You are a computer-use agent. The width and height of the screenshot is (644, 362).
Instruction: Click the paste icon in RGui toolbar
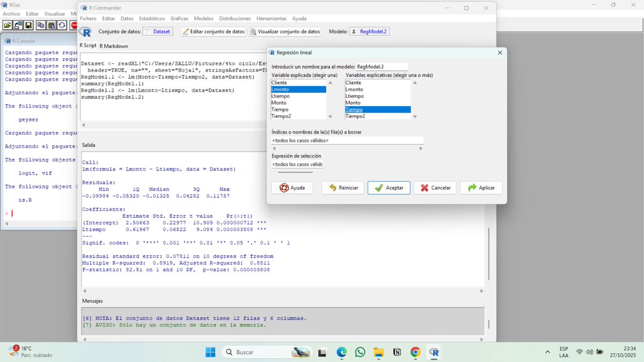pos(52,25)
